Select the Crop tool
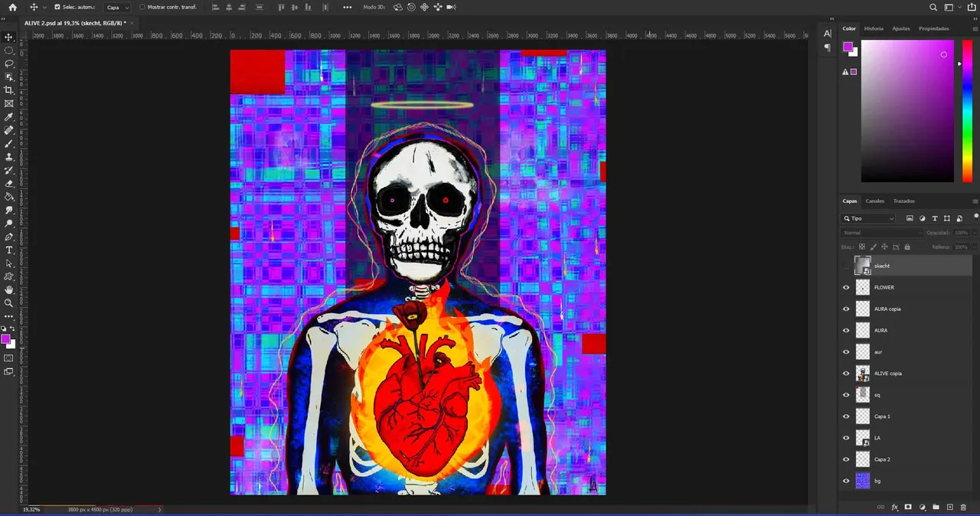 coord(9,90)
